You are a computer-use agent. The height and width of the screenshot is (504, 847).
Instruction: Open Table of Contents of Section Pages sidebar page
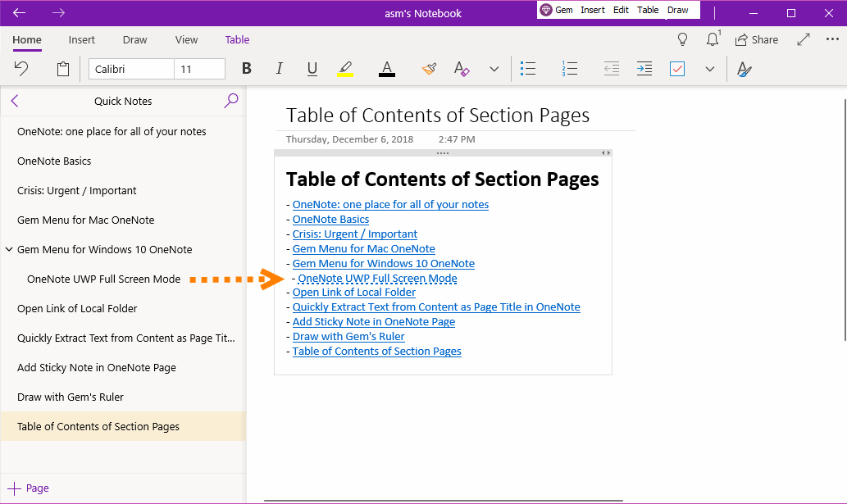coord(123,426)
